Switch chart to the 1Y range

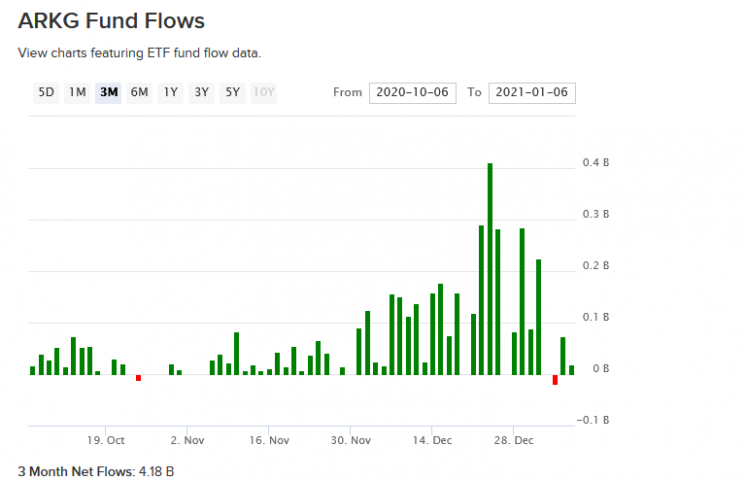170,92
